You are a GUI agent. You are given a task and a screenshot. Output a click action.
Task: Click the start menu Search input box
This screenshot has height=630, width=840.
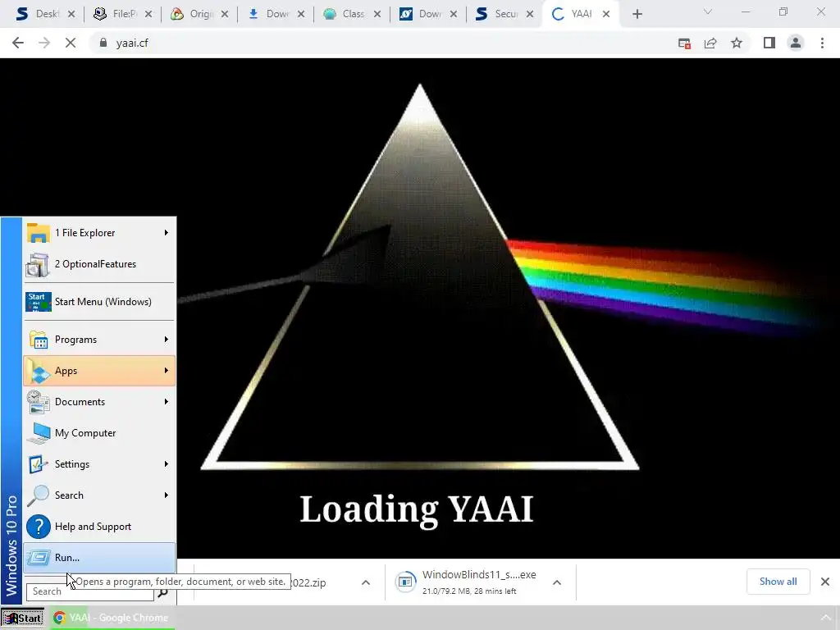[x=90, y=591]
